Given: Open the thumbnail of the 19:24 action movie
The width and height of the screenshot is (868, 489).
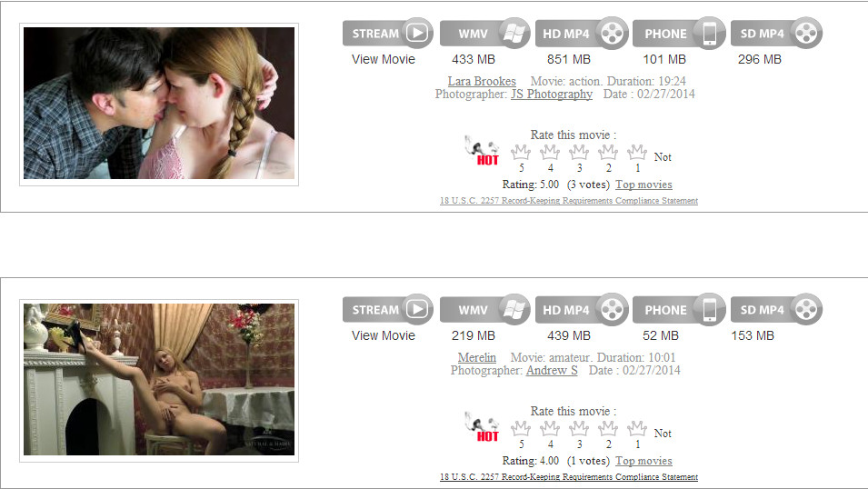Looking at the screenshot, I should click(159, 104).
